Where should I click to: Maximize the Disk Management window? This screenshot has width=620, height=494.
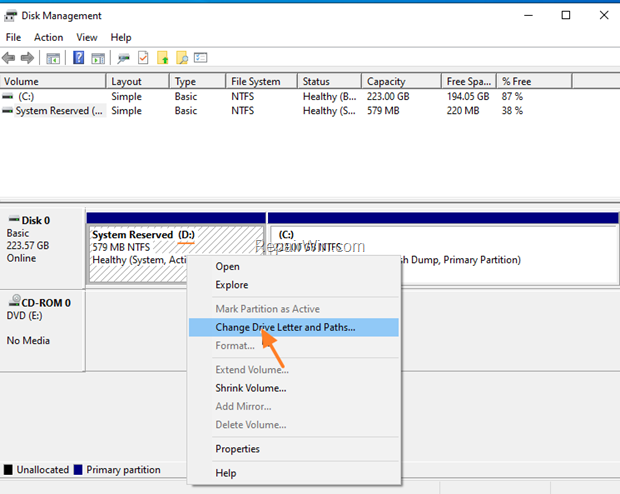pos(566,15)
